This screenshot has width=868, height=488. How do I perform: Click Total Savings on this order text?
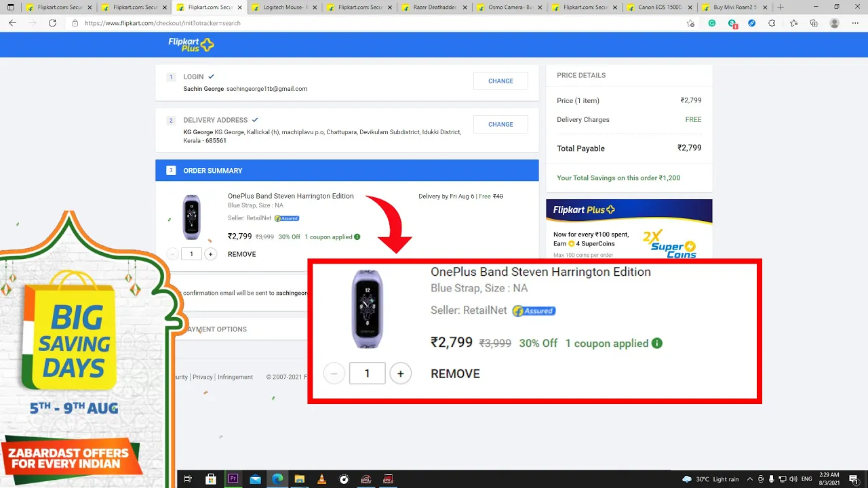618,178
